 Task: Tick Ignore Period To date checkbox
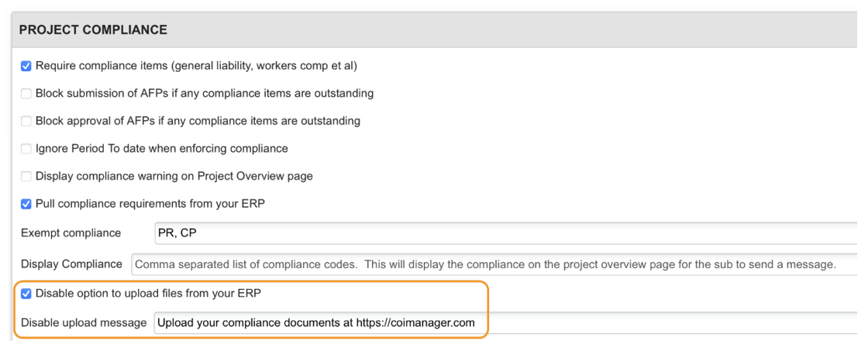click(x=26, y=149)
